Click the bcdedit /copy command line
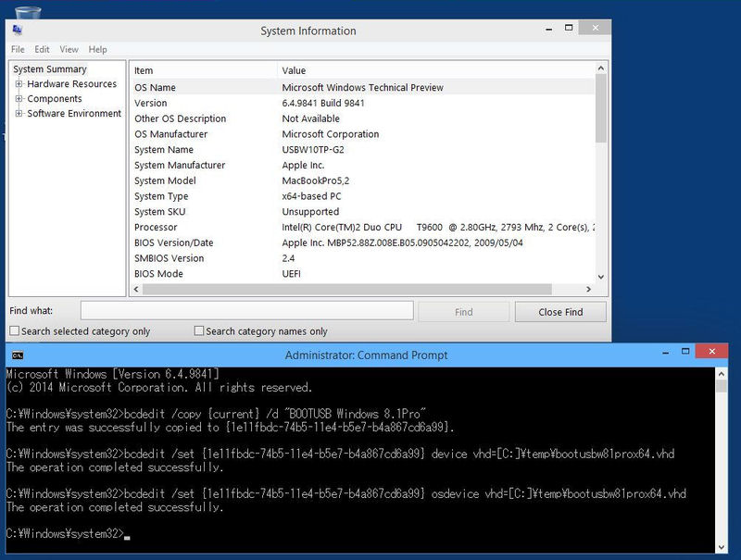 pyautogui.click(x=216, y=414)
